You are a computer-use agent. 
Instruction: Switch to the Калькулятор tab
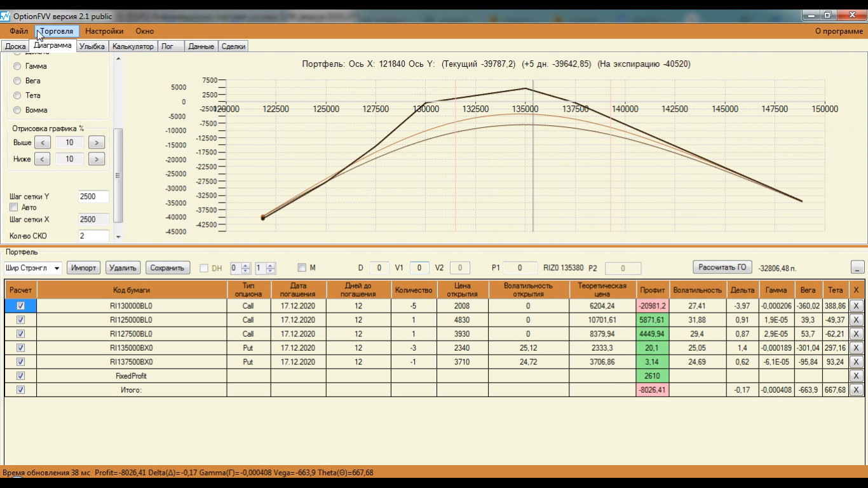tap(133, 46)
